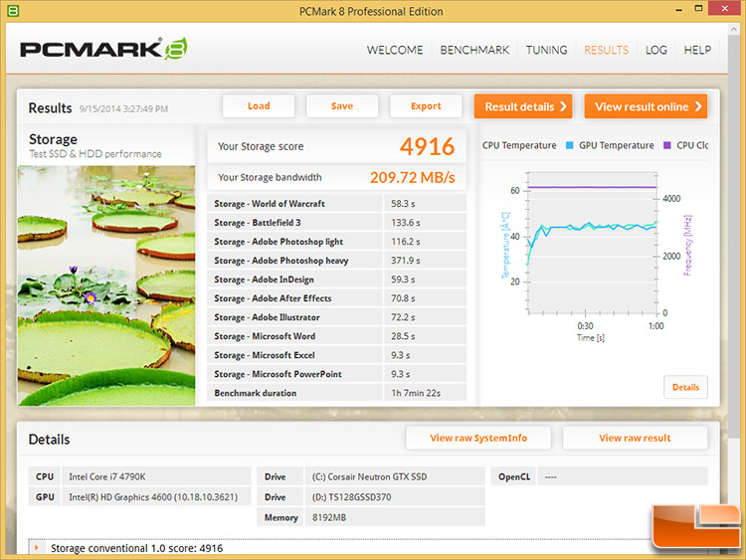Open the WELCOME tab
746x560 pixels.
pos(395,50)
